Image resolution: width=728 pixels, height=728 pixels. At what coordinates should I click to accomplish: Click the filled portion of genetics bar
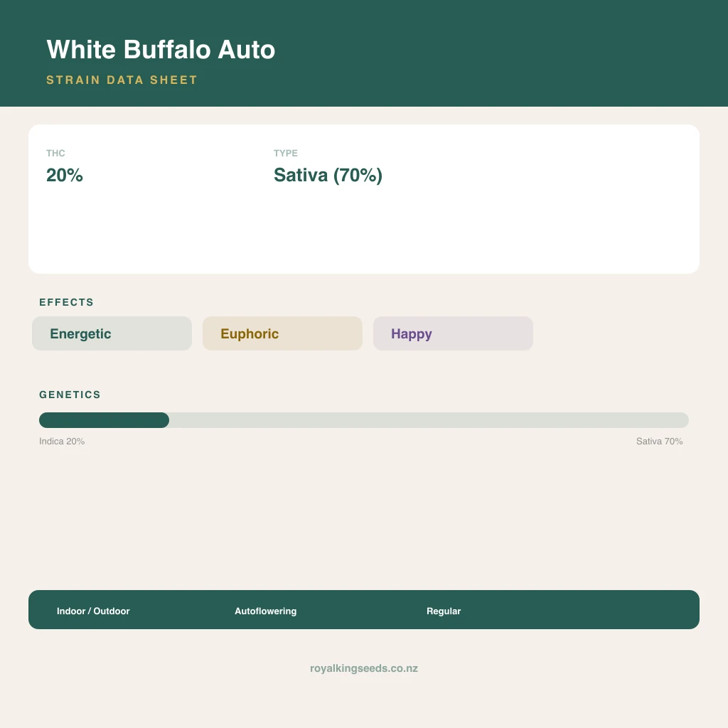pos(104,420)
